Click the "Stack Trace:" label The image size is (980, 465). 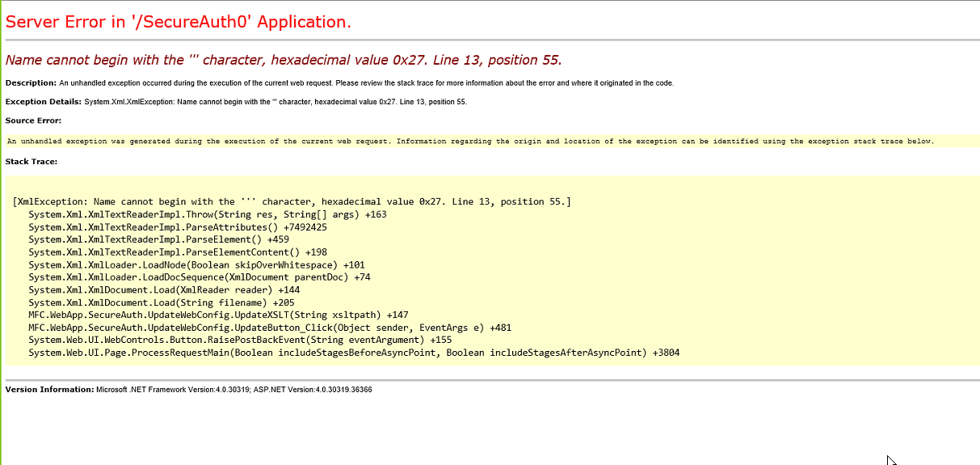coord(31,162)
